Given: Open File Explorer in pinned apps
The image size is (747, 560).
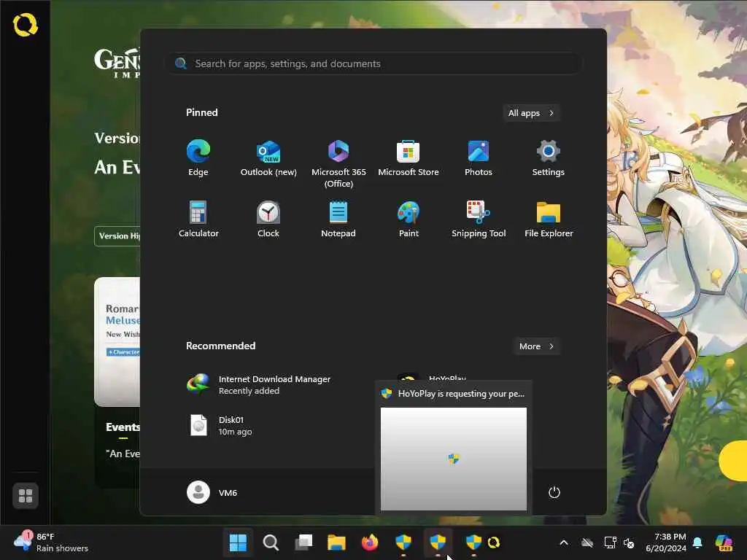Looking at the screenshot, I should point(549,219).
